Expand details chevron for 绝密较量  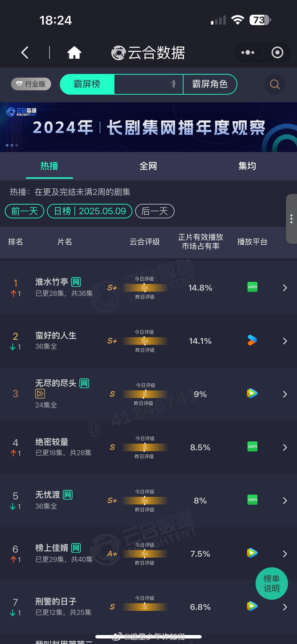coord(285,447)
